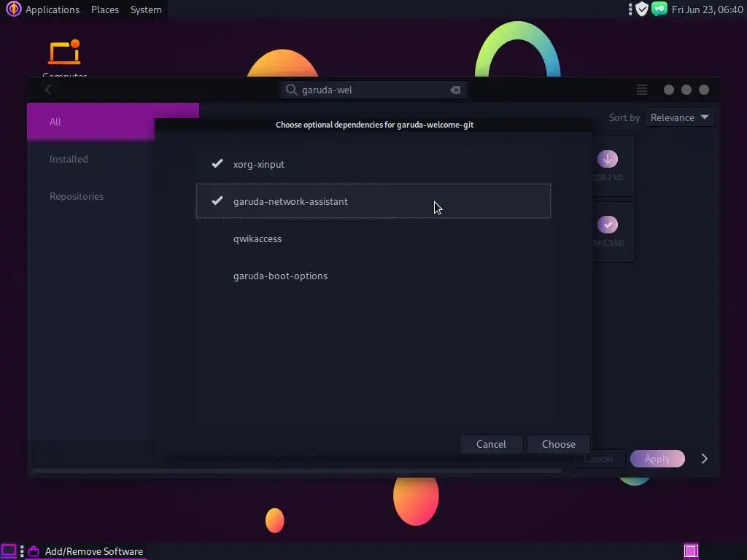
Task: Click the dimmed Cancel button beside Apply
Action: coord(598,459)
